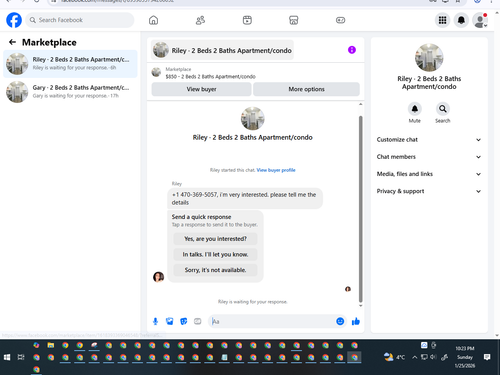Open the volume speaker tray icon
This screenshot has height=375, width=500.
[x=433, y=357]
